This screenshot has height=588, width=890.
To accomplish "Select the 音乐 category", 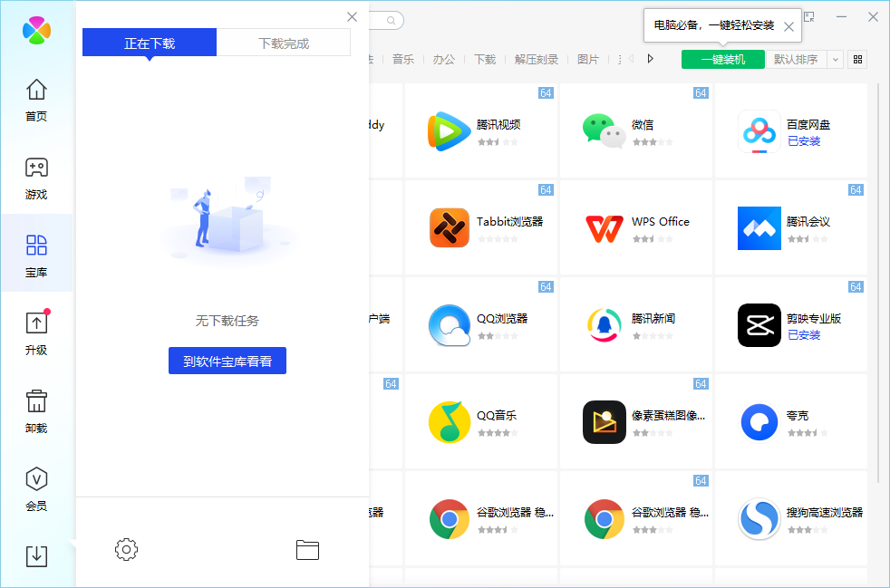I will [403, 59].
